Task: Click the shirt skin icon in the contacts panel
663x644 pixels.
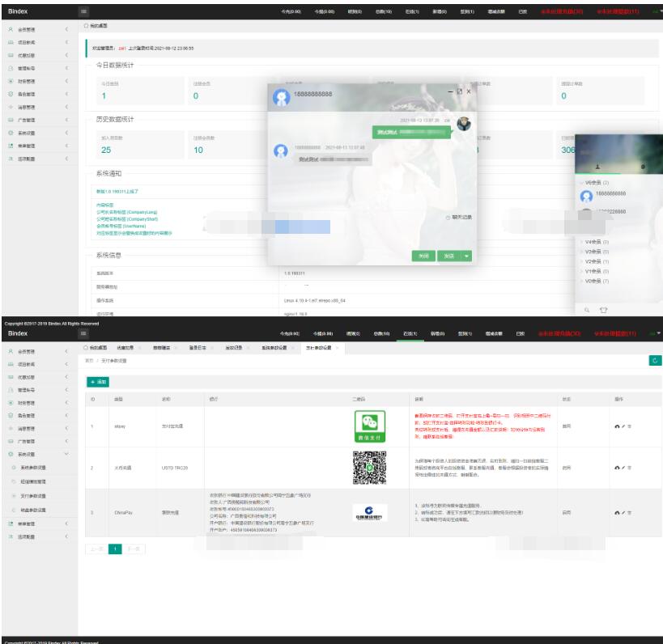Action: pos(603,309)
